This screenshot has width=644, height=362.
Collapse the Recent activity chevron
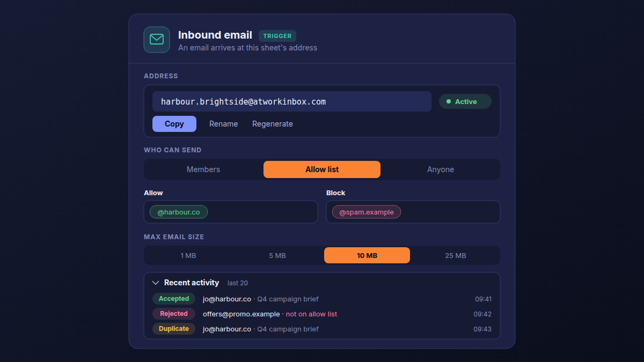pos(156,283)
